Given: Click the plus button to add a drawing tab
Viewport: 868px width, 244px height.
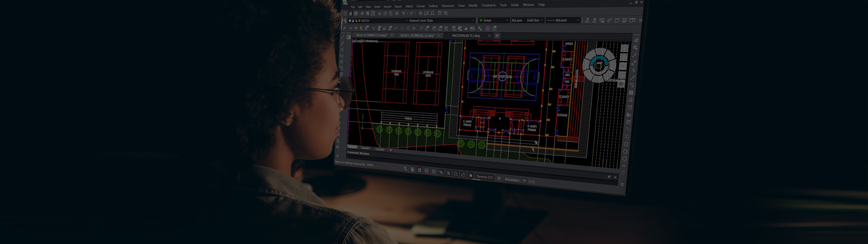Looking at the screenshot, I should click(x=497, y=36).
